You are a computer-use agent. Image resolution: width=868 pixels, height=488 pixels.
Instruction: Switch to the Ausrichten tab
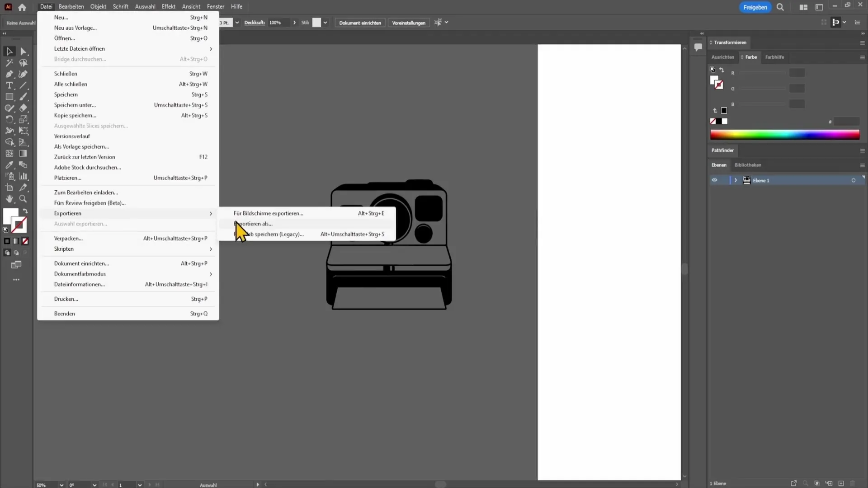tap(722, 57)
